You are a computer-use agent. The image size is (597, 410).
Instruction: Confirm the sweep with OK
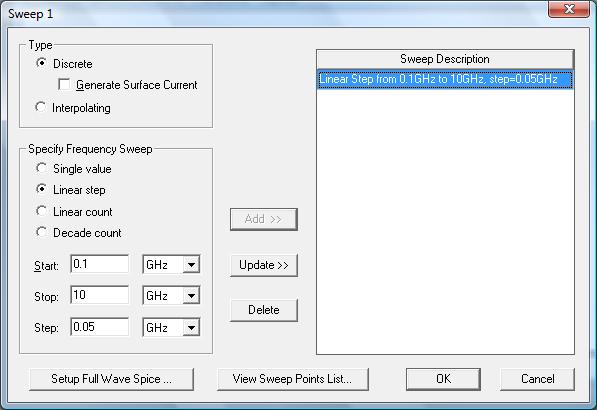pyautogui.click(x=443, y=379)
